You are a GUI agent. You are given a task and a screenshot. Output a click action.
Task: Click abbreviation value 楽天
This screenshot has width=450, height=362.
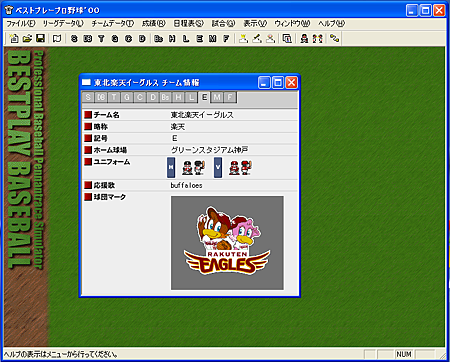click(178, 127)
